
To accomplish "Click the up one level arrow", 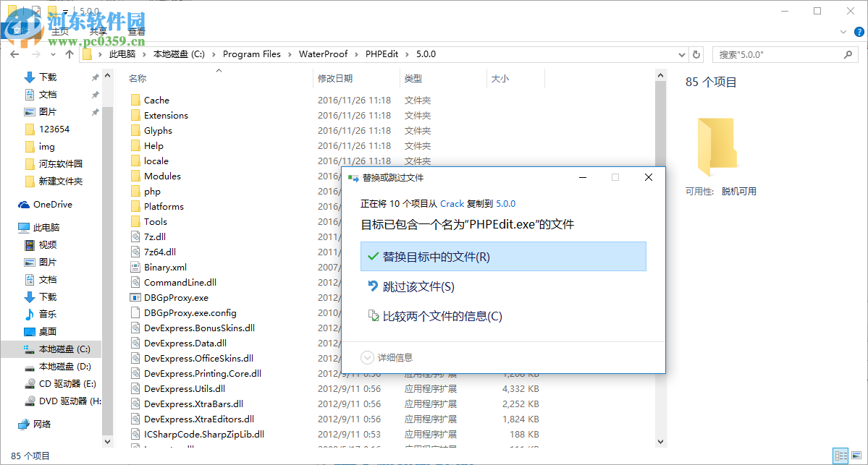I will click(x=69, y=54).
